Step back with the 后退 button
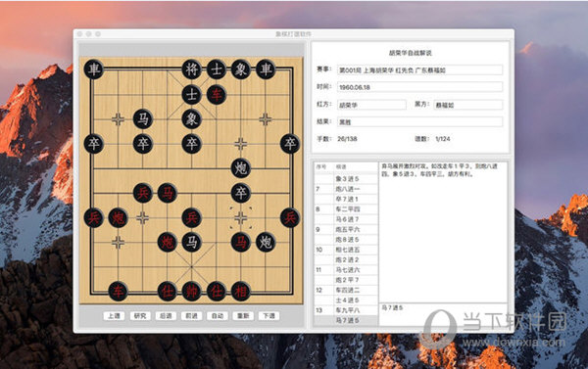 (166, 316)
